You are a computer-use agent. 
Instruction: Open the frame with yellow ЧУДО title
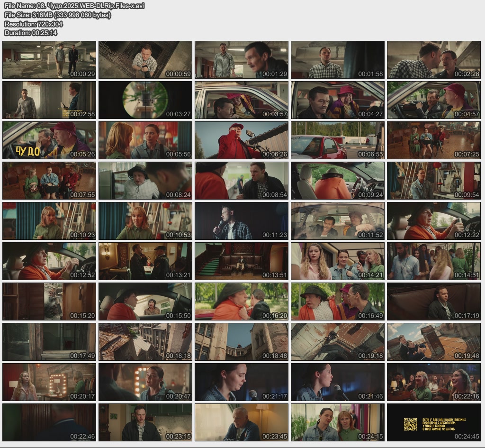pyautogui.click(x=49, y=140)
